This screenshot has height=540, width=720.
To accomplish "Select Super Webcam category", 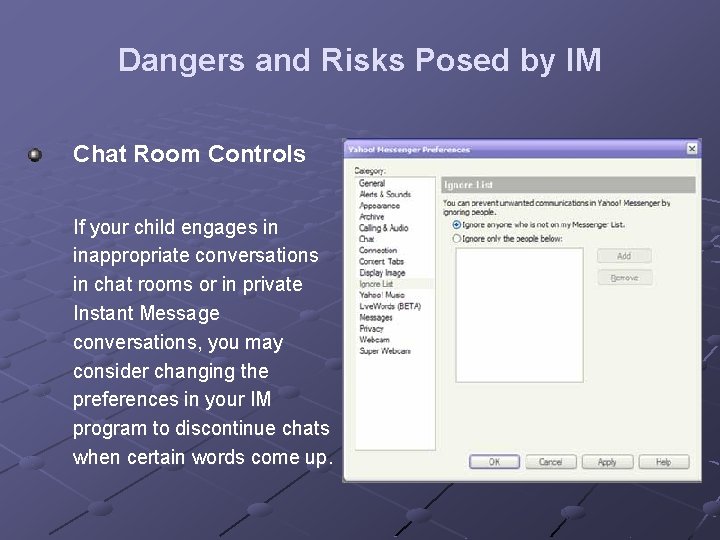I will (385, 351).
